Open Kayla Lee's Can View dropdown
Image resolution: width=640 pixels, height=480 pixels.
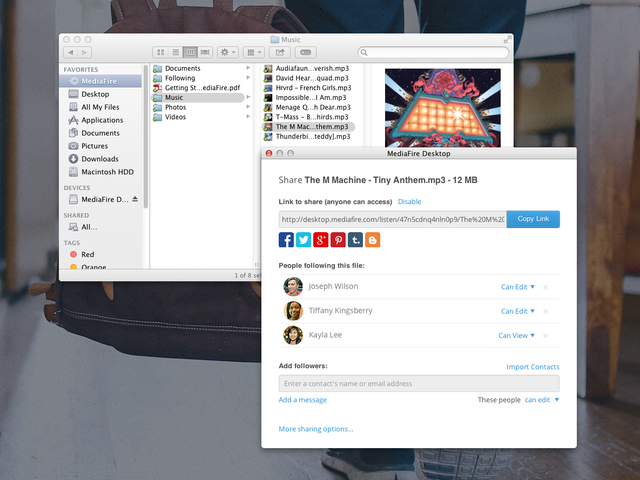click(517, 336)
